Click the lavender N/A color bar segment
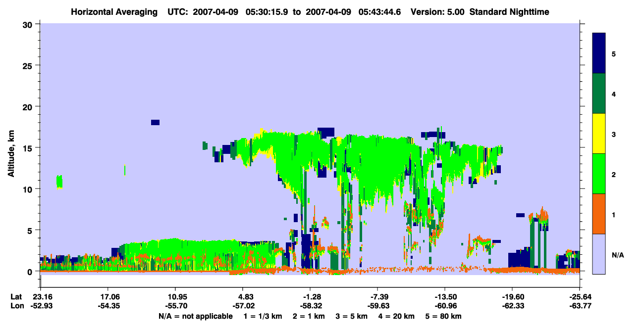Image resolution: width=644 pixels, height=330 pixels. [x=599, y=254]
